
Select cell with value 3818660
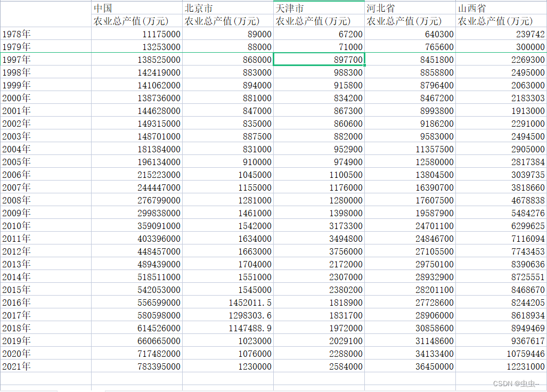[x=501, y=187]
